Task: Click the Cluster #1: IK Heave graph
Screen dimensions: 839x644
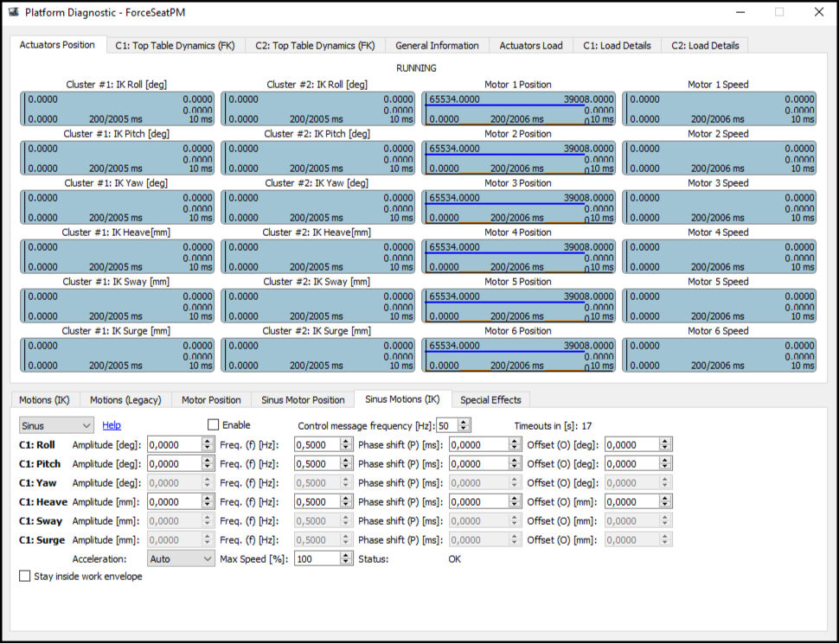Action: point(117,257)
